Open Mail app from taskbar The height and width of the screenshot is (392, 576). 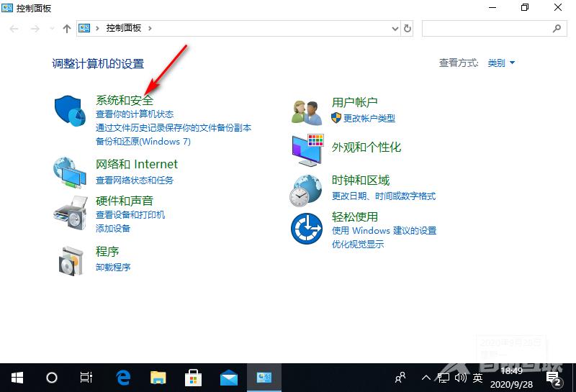tap(228, 378)
